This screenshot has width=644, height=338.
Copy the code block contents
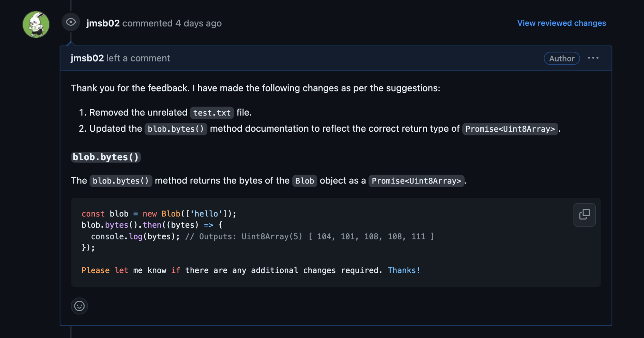point(584,215)
